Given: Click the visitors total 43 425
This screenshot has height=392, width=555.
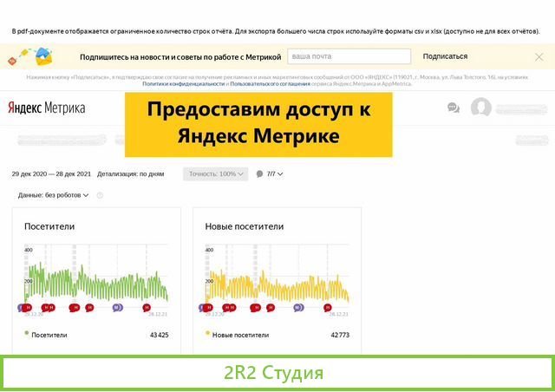Looking at the screenshot, I should 160,335.
